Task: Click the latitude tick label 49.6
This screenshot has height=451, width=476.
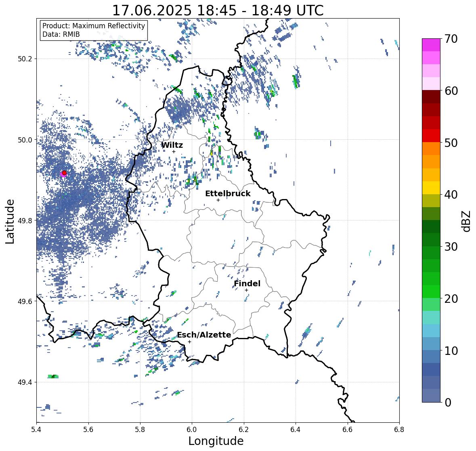Action: tap(25, 301)
